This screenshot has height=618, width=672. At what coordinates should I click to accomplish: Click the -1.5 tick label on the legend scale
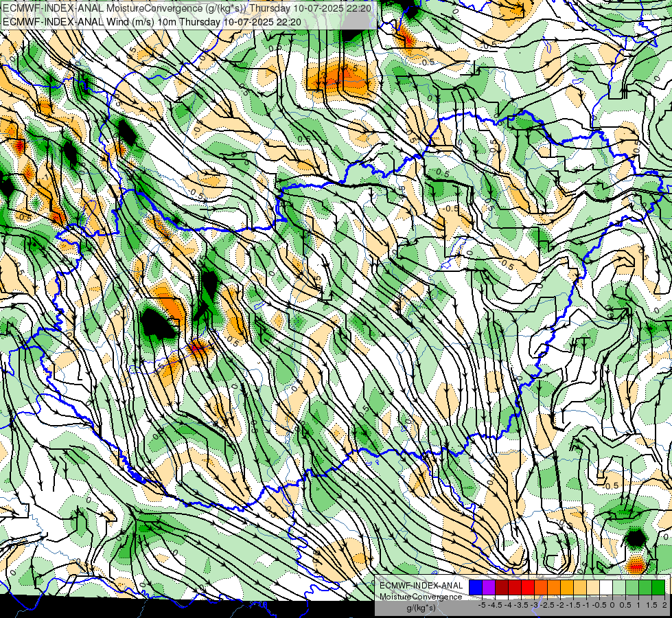(573, 605)
